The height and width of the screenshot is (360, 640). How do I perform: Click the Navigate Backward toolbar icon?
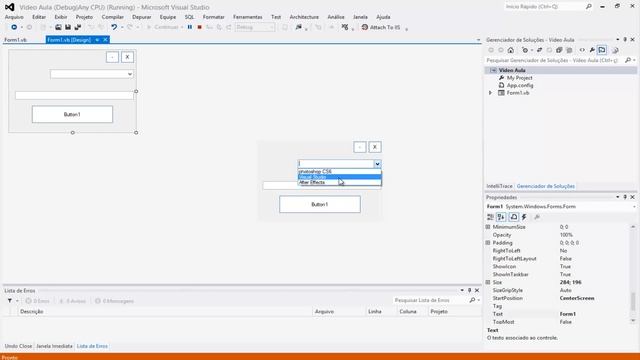point(14,27)
